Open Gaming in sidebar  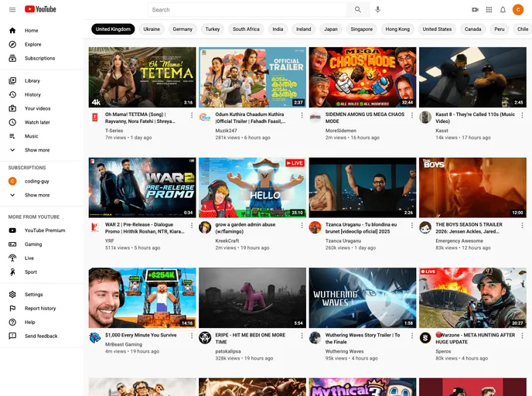(x=42, y=244)
